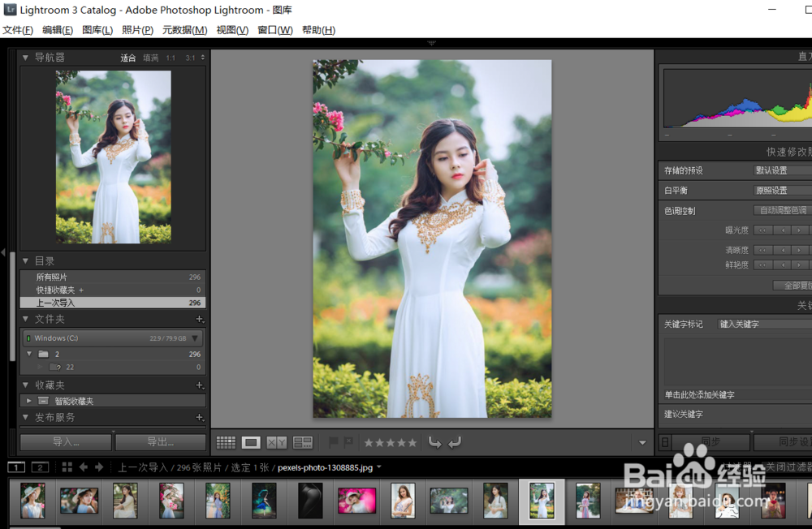Click the filmstrip grid shortcut icon
Image resolution: width=812 pixels, height=529 pixels.
click(67, 467)
